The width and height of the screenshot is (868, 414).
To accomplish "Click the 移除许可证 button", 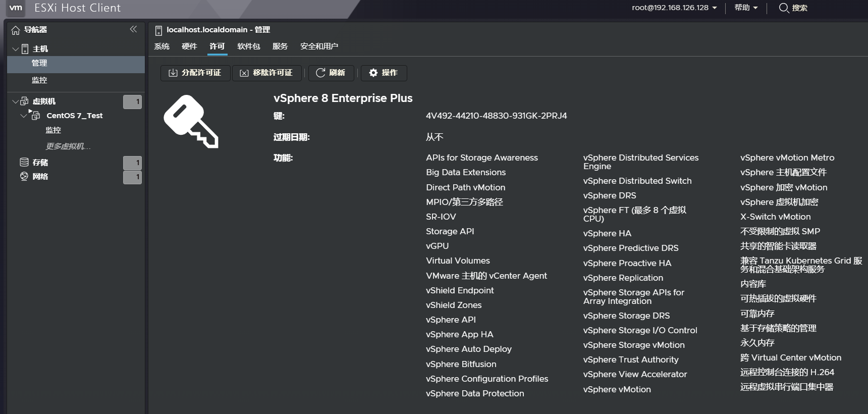I will point(267,73).
